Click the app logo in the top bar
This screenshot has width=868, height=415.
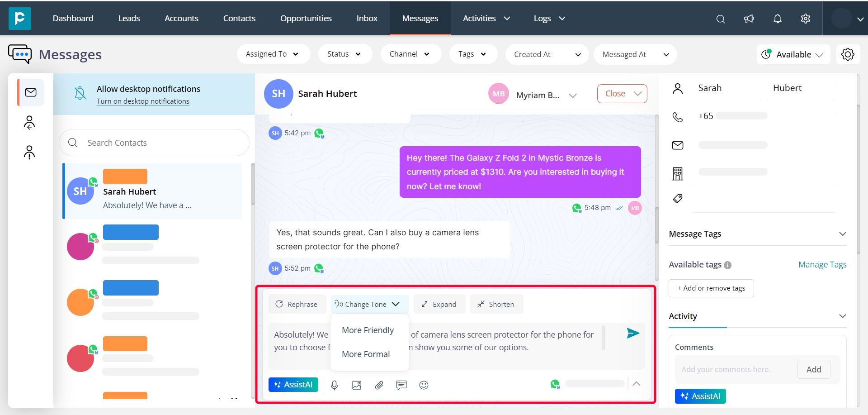coord(20,18)
